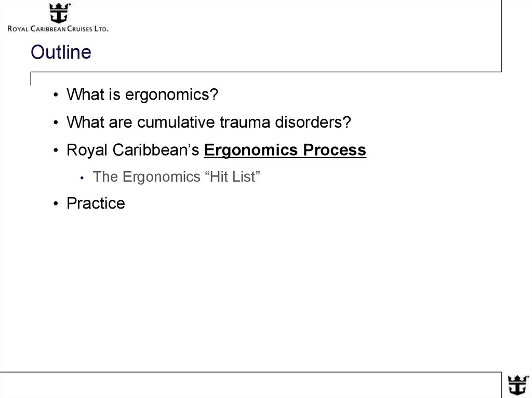Click the "What is ergonomics?" line
This screenshot has width=532, height=398.
[142, 95]
